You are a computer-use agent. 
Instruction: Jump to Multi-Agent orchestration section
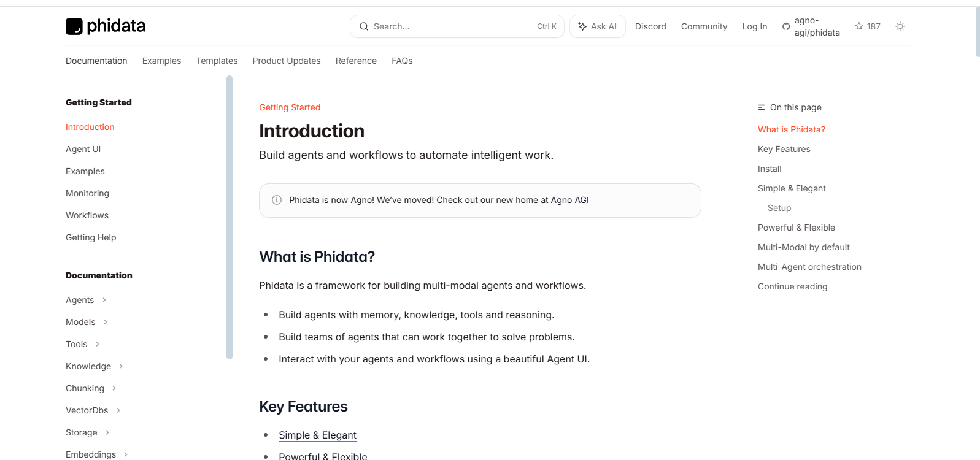point(809,267)
